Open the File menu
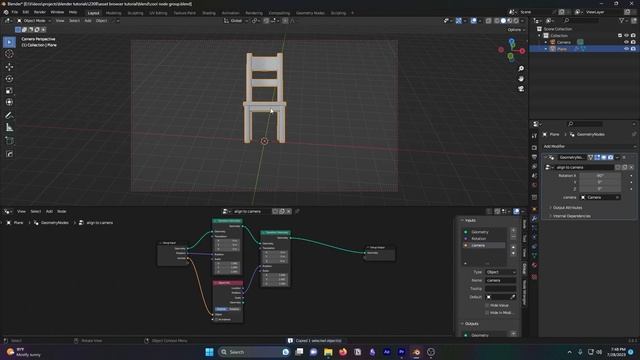Viewport: 640px width, 360px height. click(x=15, y=12)
